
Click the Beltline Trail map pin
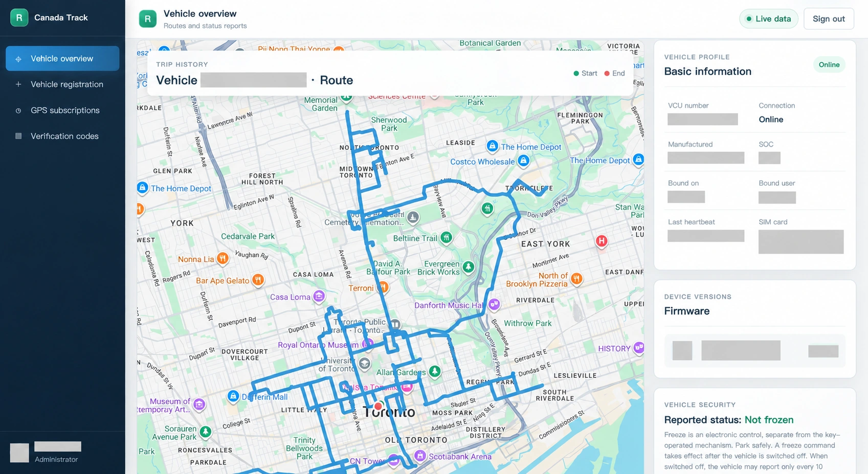447,237
